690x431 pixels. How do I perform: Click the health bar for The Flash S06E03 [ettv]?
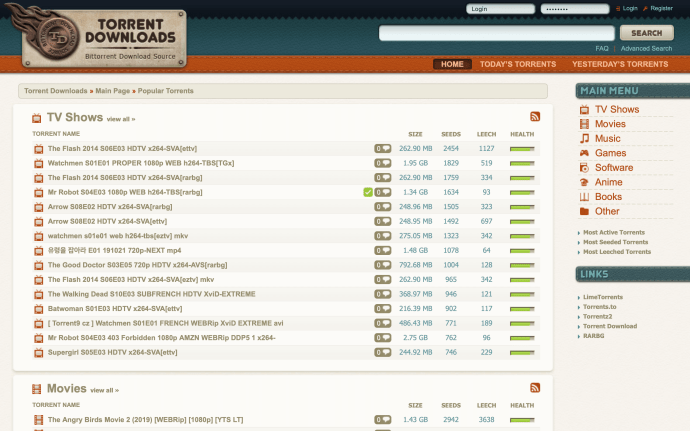coord(521,149)
